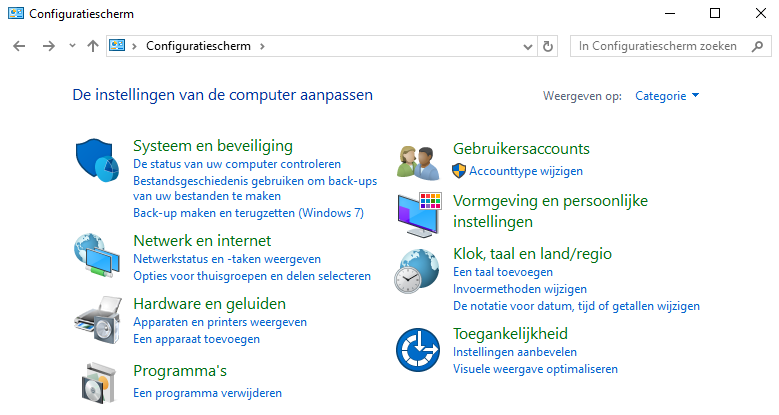Click the Klok, taal en land/regio icon
The width and height of the screenshot is (779, 415).
click(417, 270)
